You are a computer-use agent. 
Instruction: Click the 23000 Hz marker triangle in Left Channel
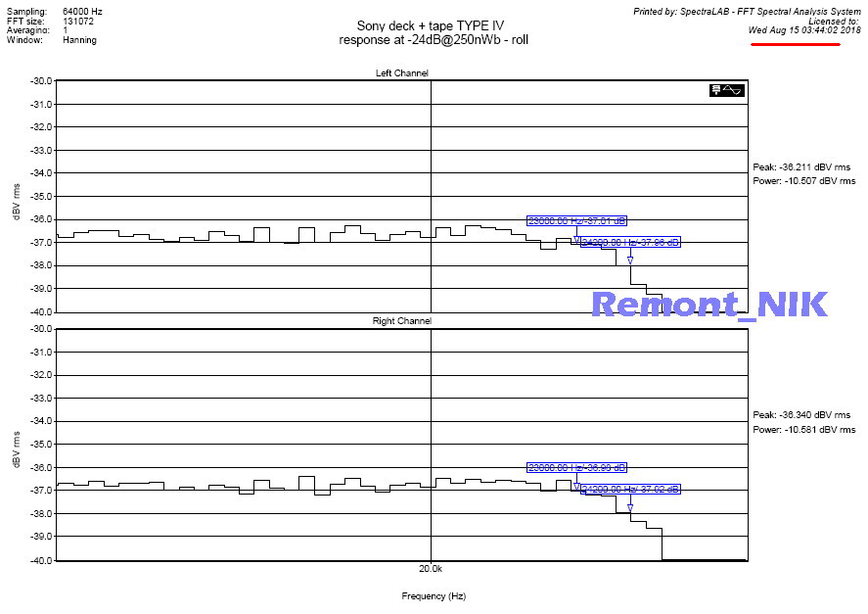click(x=576, y=238)
